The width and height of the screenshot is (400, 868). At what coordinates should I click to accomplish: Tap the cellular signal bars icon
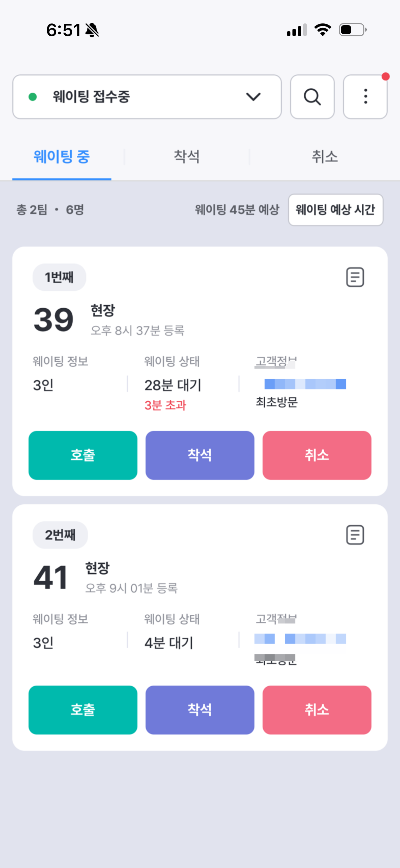297,30
